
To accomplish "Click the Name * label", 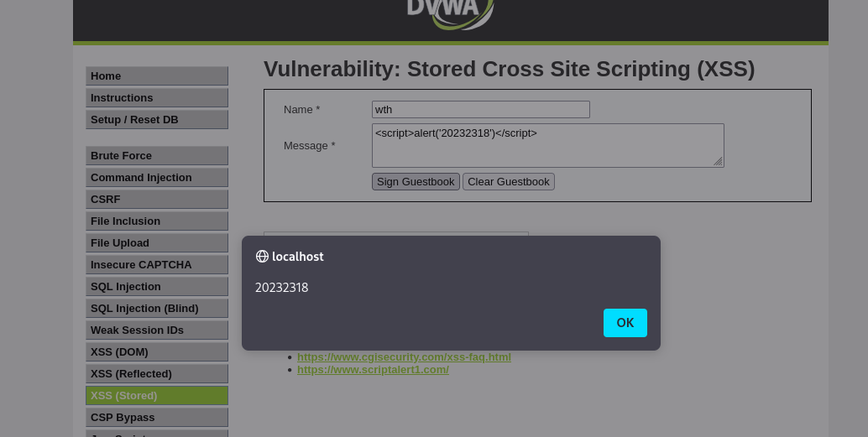I will coord(301,110).
